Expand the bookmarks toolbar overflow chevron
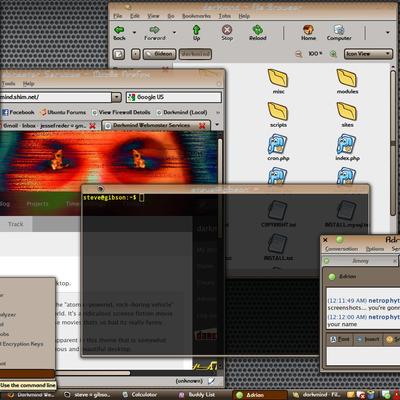Screen dimensions: 400x400 tap(218, 113)
